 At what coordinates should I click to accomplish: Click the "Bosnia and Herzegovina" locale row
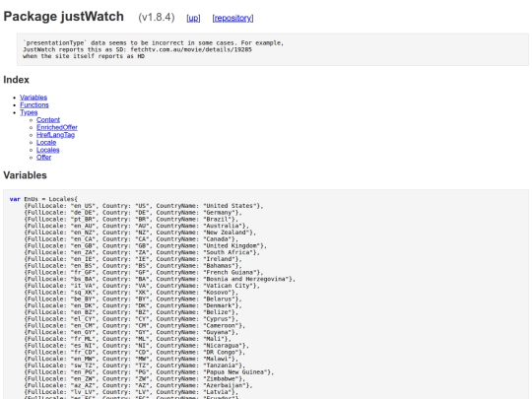pyautogui.click(x=160, y=279)
